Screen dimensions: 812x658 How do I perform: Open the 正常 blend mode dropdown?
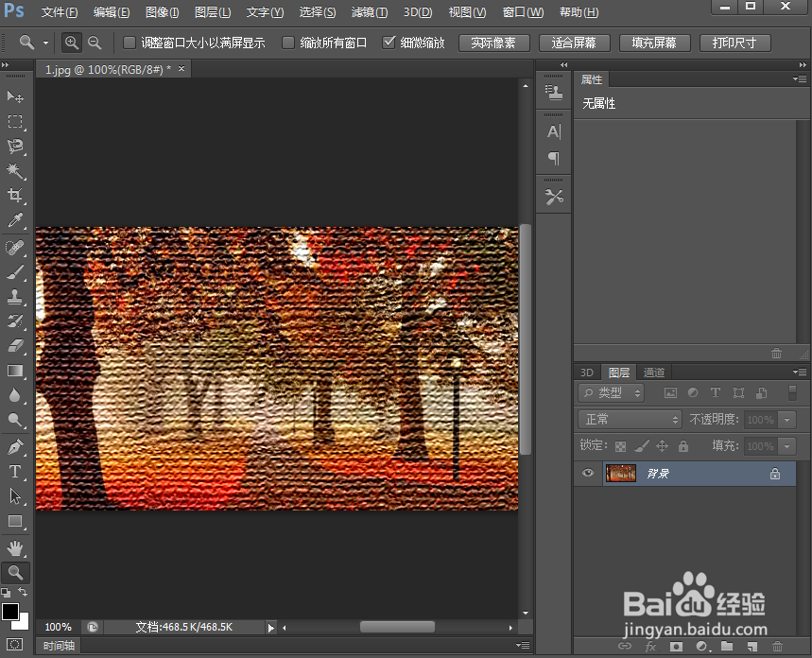click(x=630, y=419)
